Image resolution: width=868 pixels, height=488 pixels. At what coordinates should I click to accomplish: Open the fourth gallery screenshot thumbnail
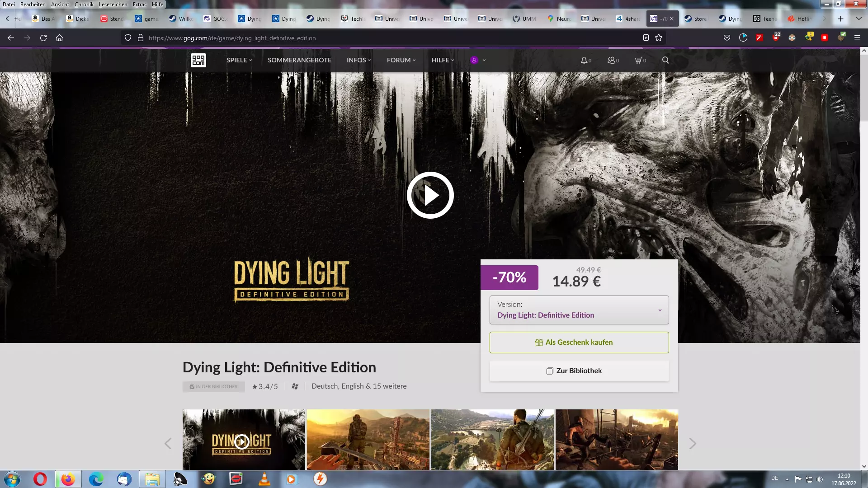point(617,440)
